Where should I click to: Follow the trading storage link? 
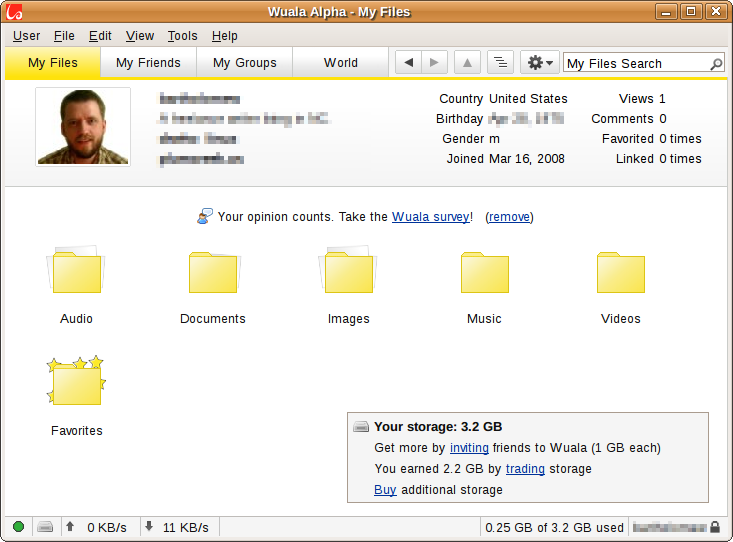525,469
